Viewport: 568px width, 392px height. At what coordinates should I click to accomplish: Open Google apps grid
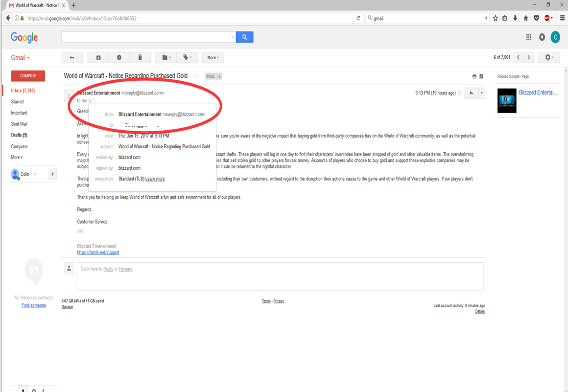coord(528,37)
